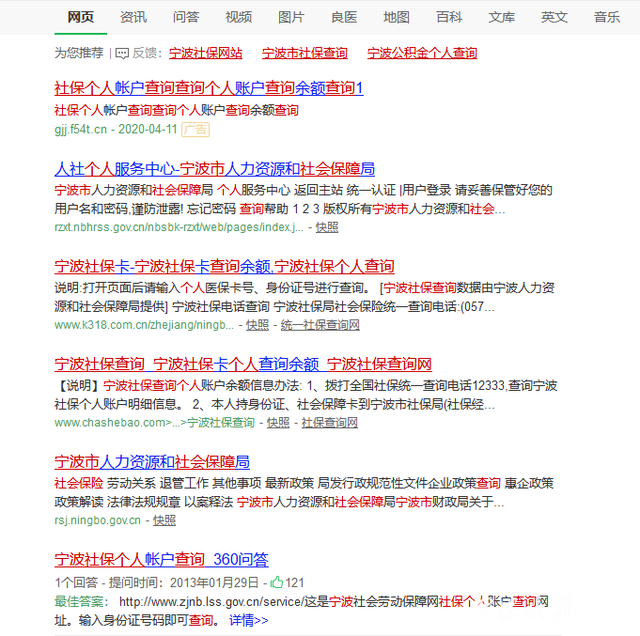
Task: Open the 图片 tab
Action: click(x=291, y=17)
